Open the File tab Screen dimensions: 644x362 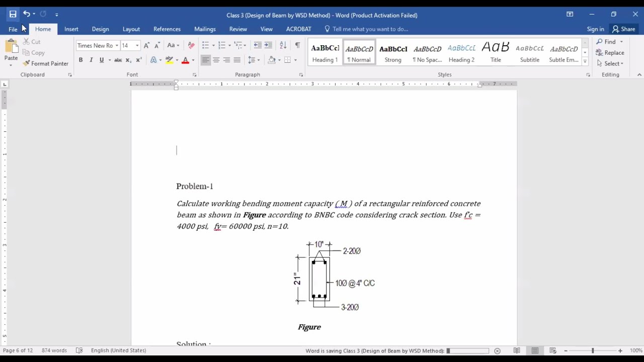(x=13, y=29)
